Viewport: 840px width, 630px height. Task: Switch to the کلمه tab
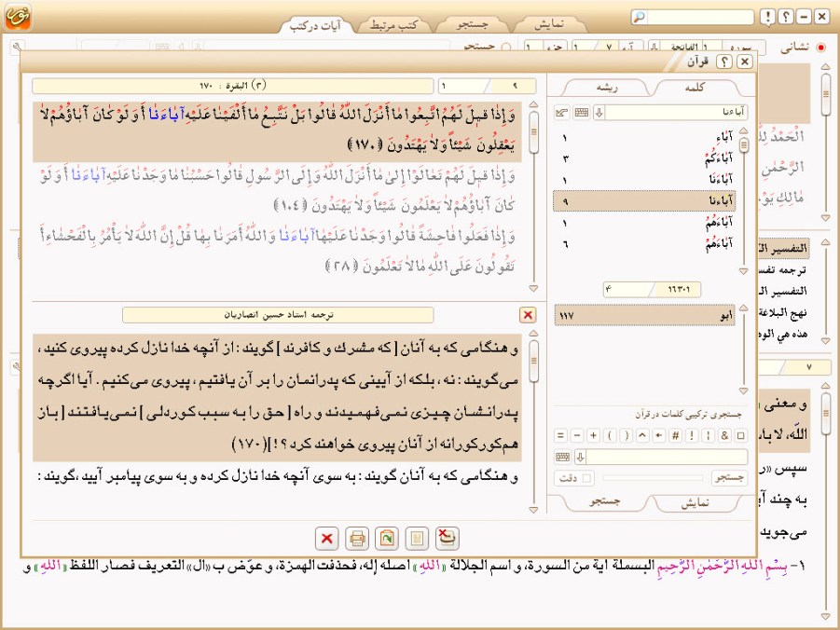coord(695,88)
